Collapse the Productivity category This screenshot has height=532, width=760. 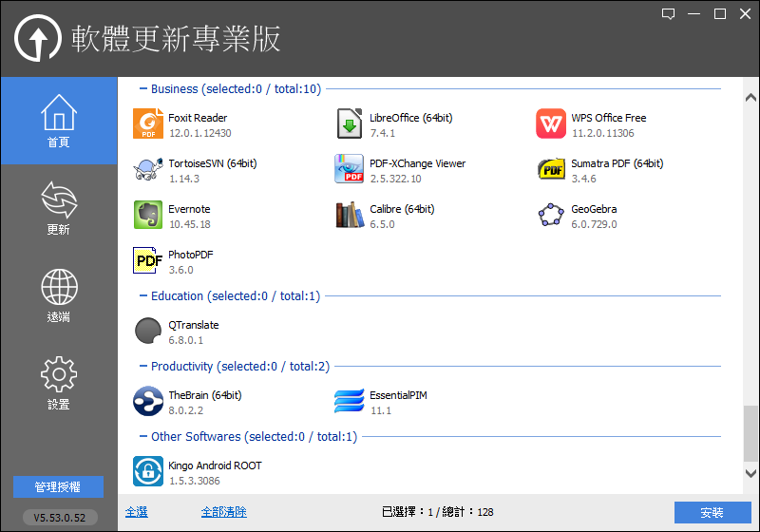coord(143,366)
